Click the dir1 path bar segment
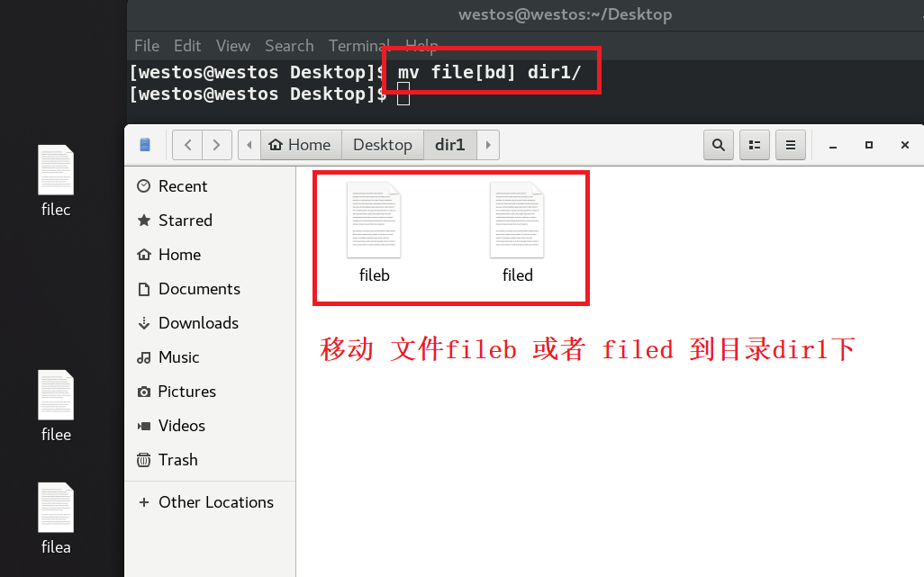 tap(449, 145)
